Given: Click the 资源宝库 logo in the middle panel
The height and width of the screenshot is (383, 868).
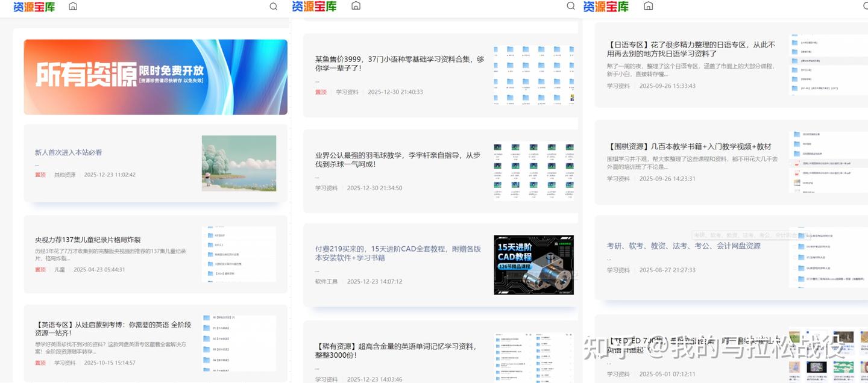Looking at the screenshot, I should (x=314, y=6).
